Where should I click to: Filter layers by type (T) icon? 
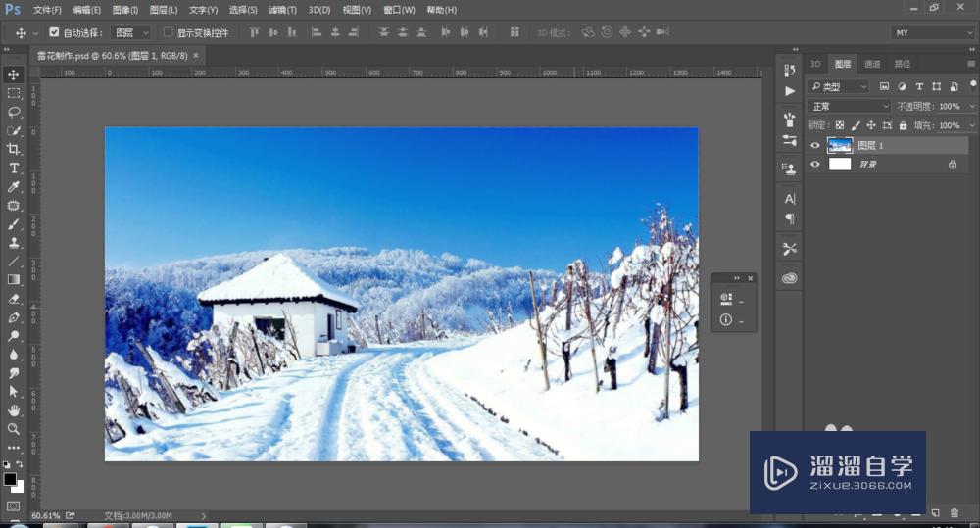tap(919, 86)
